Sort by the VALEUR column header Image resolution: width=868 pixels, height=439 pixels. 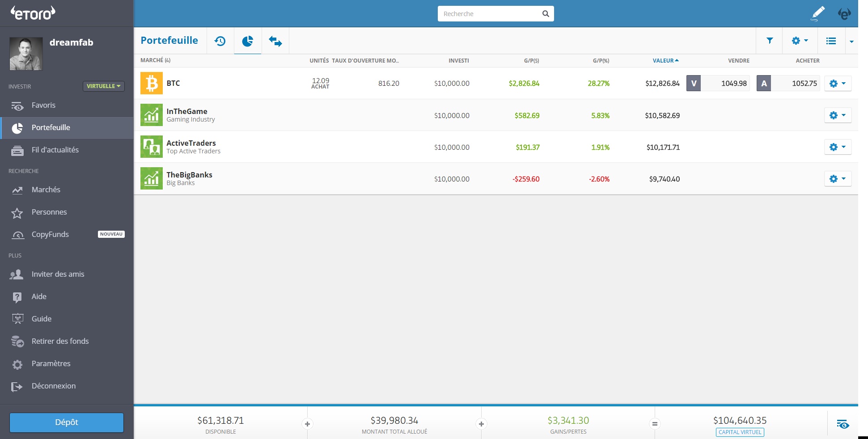665,60
